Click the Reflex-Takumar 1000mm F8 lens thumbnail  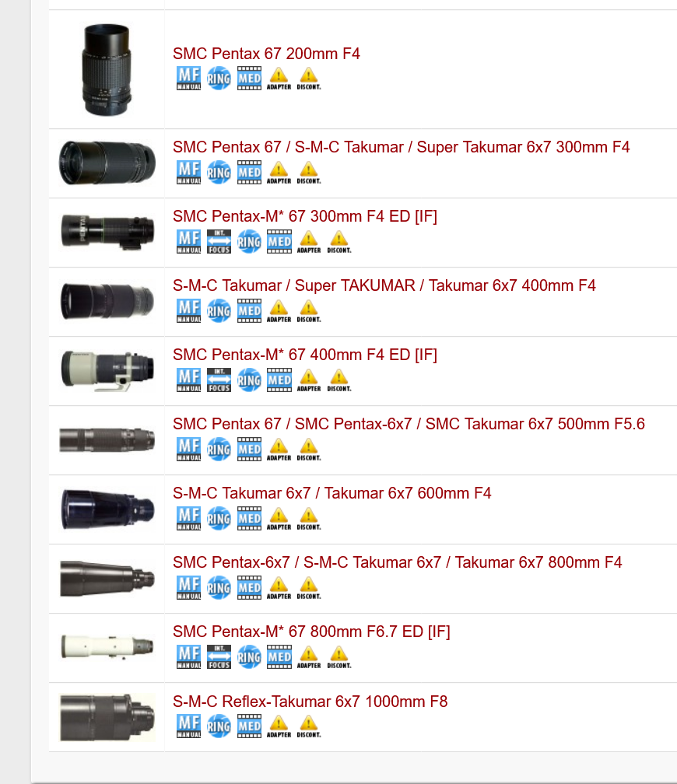[107, 717]
